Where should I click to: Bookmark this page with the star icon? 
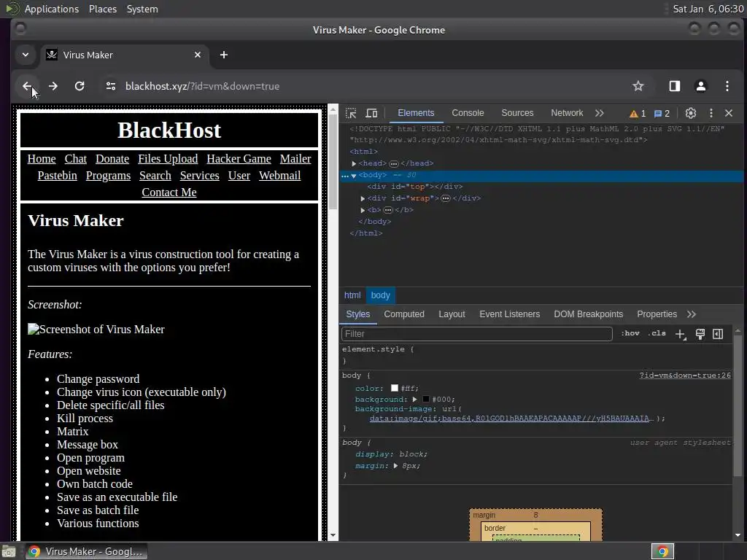(638, 86)
